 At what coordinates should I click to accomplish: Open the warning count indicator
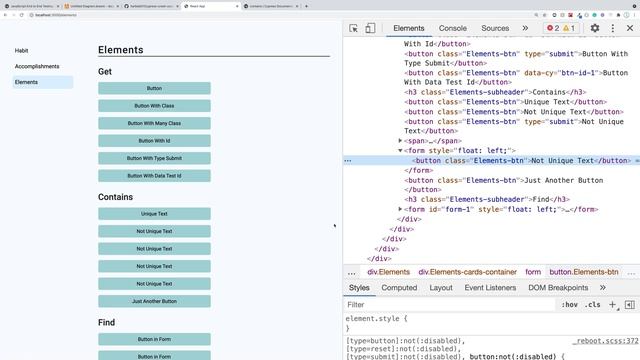coord(569,28)
